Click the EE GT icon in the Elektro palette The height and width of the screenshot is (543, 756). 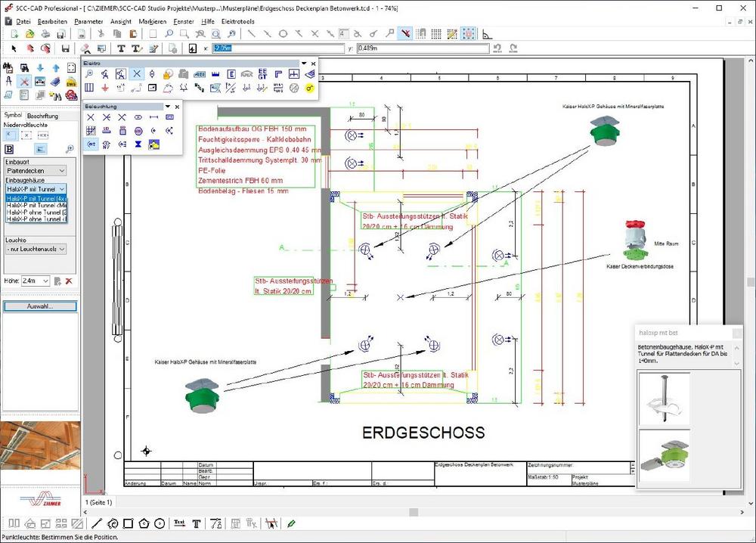262,74
